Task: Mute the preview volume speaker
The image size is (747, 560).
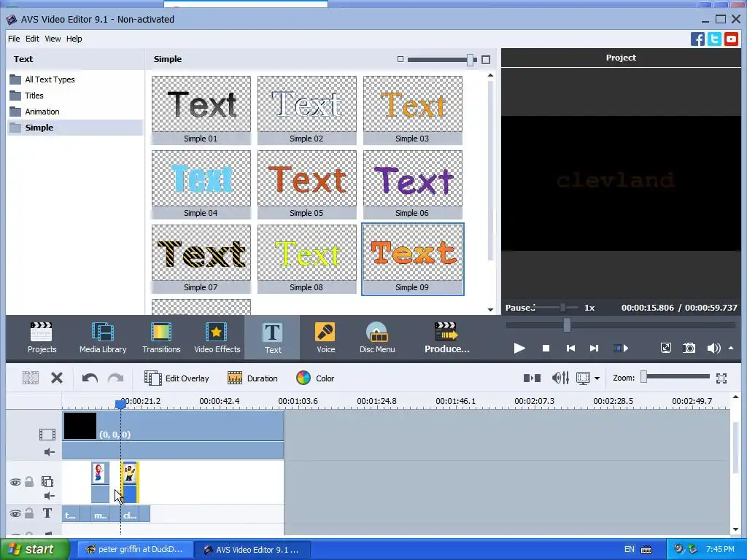Action: click(713, 348)
